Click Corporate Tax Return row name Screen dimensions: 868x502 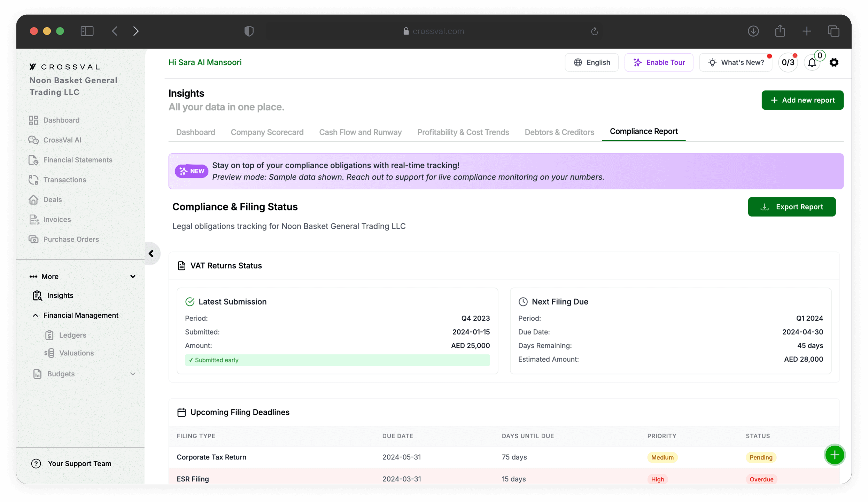(211, 457)
